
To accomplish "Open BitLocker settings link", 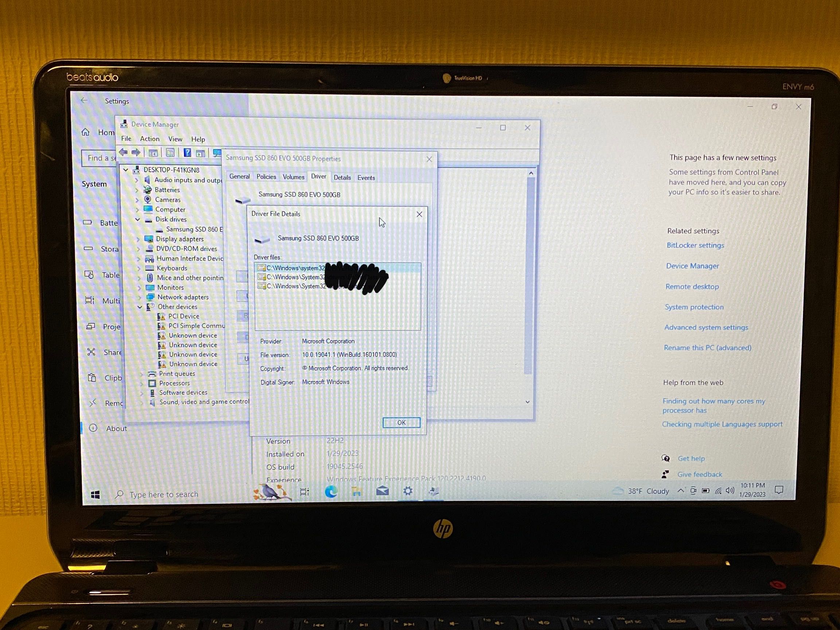I will click(695, 245).
